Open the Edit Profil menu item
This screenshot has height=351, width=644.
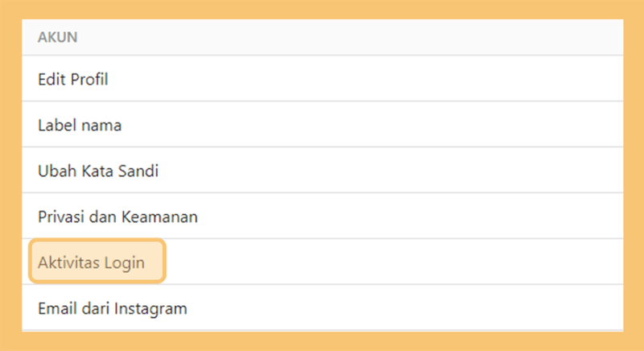pos(323,78)
